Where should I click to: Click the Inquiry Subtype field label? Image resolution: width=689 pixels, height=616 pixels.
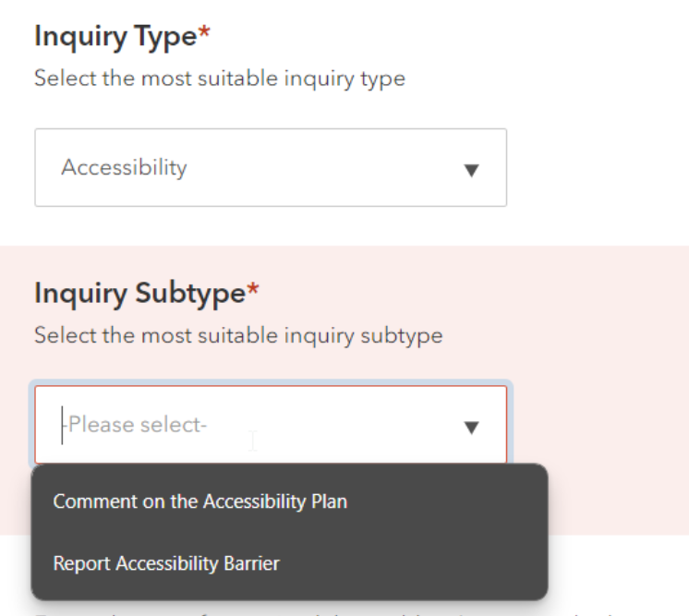coord(139,294)
